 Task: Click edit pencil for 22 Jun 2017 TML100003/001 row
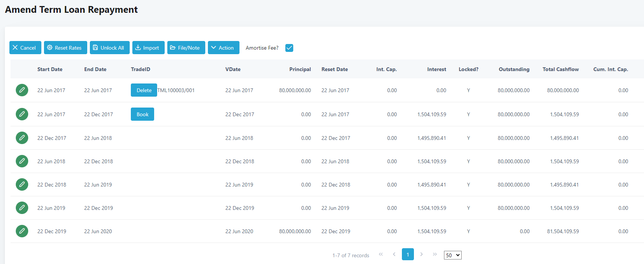[22, 90]
